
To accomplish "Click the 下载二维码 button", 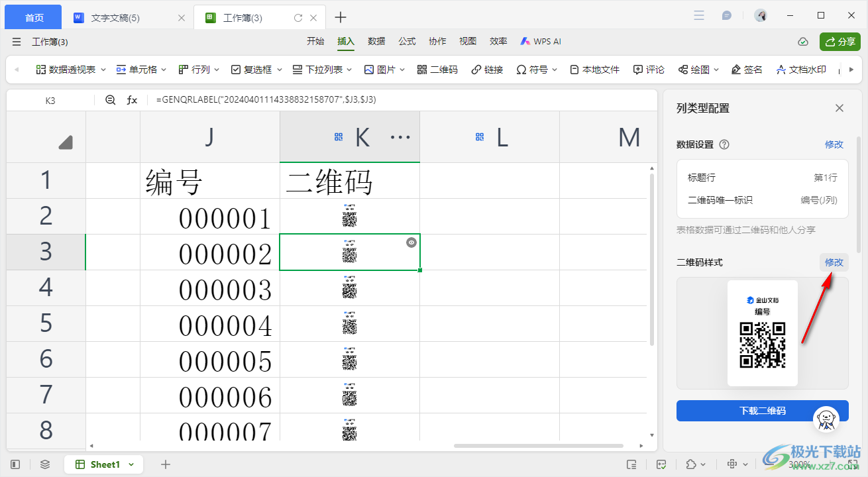I will [762, 411].
